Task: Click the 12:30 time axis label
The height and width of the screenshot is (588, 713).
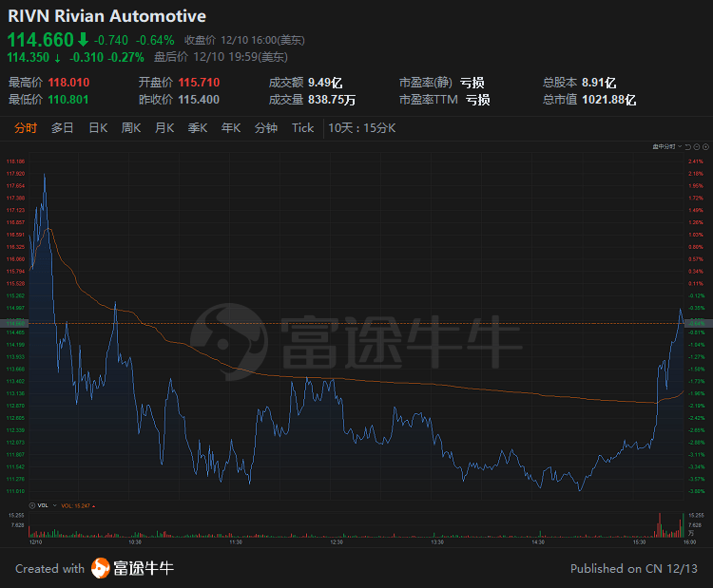Action: [337, 542]
